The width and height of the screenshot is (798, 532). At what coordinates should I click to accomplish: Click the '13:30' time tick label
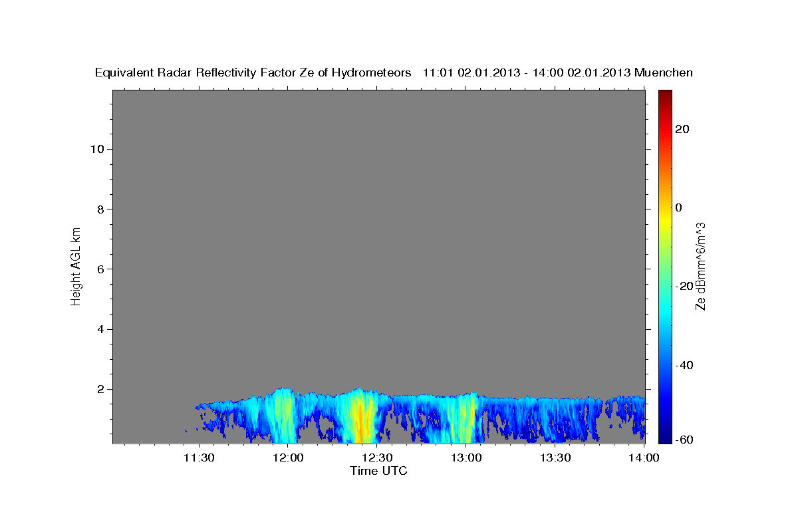555,458
